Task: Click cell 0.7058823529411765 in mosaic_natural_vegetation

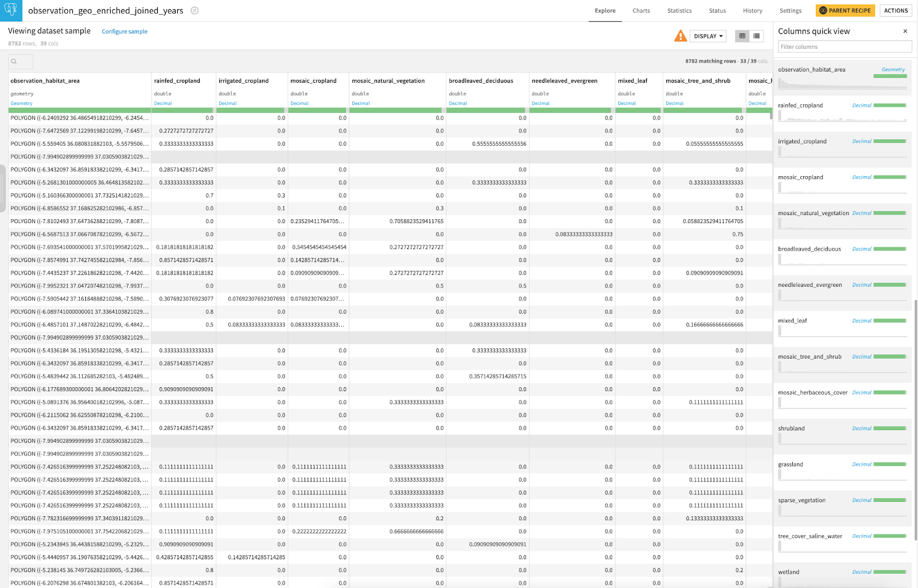Action: click(x=398, y=221)
